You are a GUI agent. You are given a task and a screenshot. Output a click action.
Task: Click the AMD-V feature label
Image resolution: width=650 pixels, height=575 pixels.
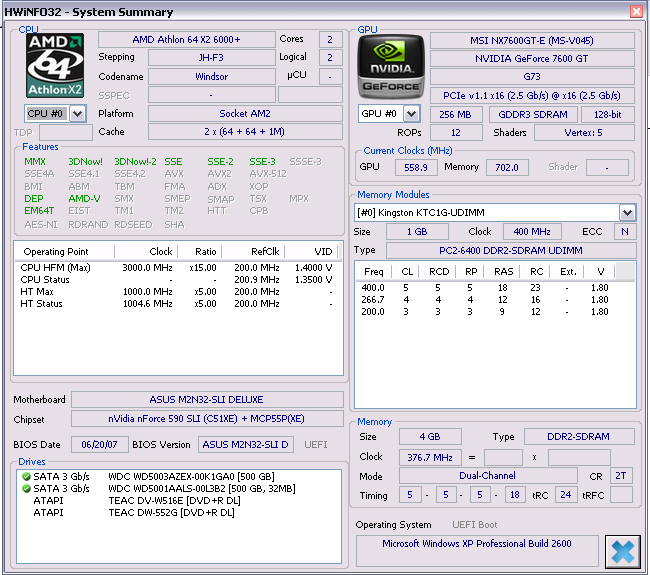click(84, 199)
